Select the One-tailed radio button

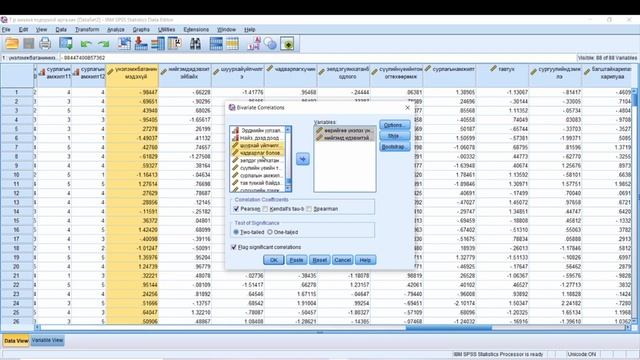coord(270,232)
